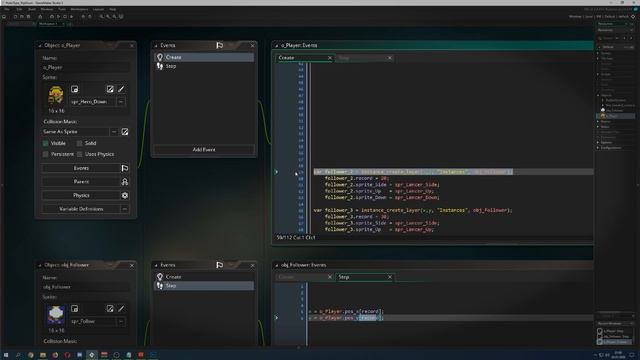The image size is (640, 360).
Task: Expand the Options folder in resource tree
Action: coord(598,142)
